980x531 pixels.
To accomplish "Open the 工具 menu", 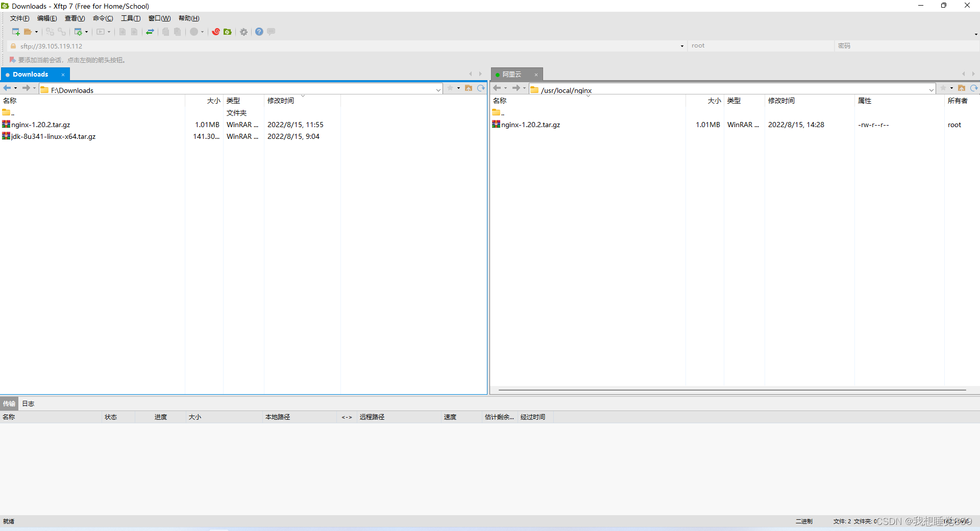I will (131, 18).
